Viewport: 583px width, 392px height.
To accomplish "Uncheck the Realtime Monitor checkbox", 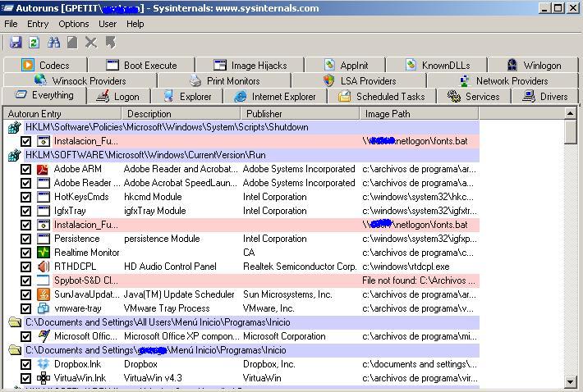I will click(25, 253).
